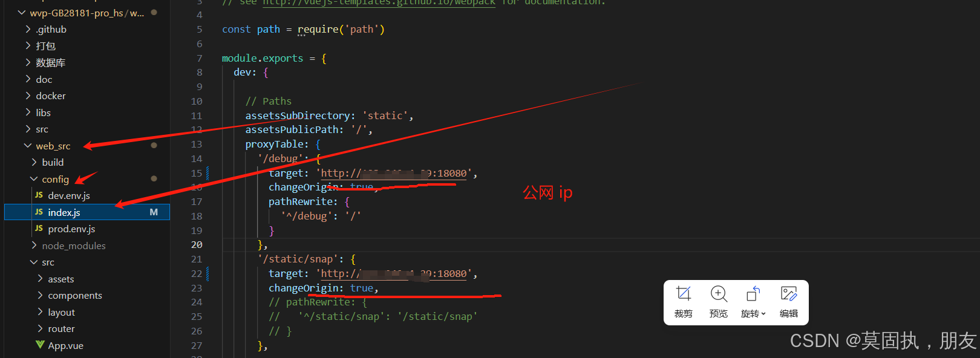Image resolution: width=980 pixels, height=358 pixels.
Task: Click 'proxyTable' on line 13
Action: (274, 144)
